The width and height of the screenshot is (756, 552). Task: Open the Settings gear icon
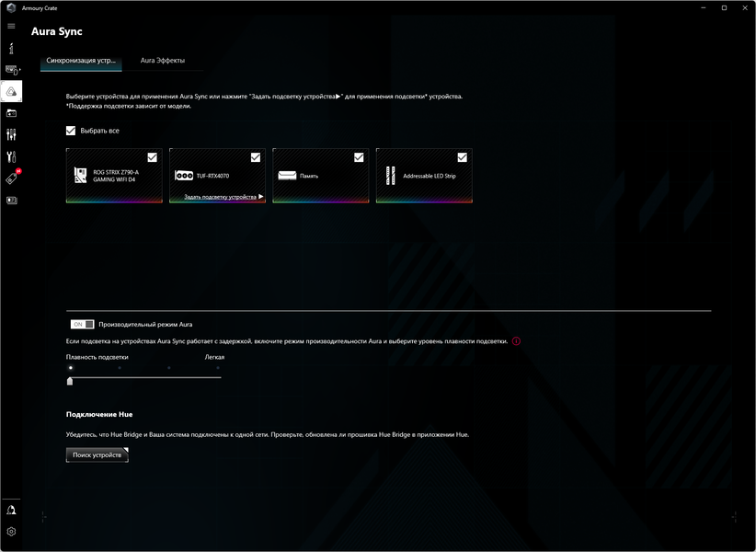pos(11,531)
